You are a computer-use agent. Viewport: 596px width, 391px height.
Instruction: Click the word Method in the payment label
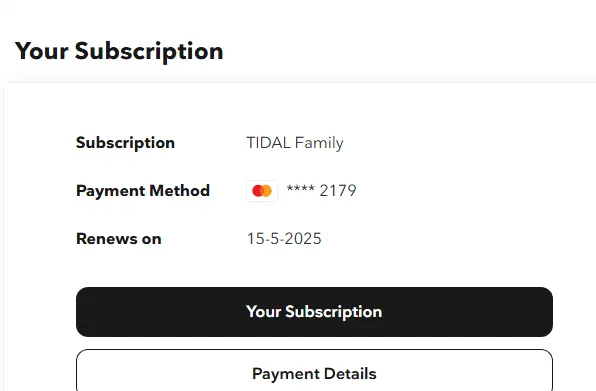click(179, 190)
